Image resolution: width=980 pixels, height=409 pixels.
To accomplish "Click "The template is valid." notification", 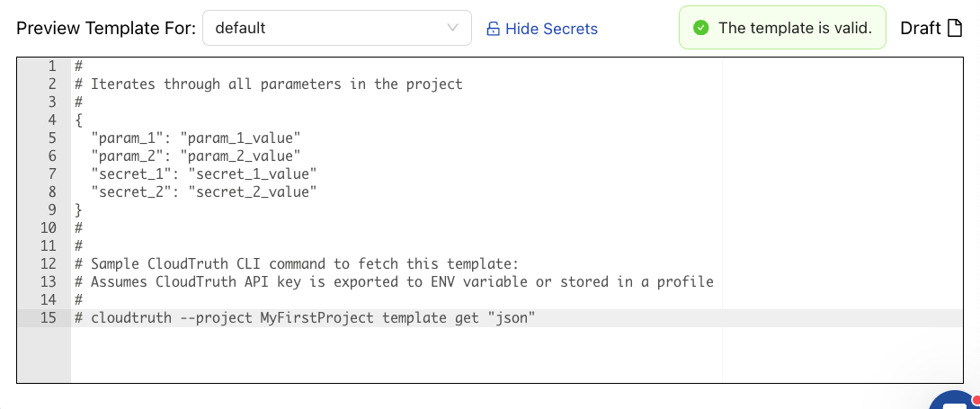I will tap(795, 28).
